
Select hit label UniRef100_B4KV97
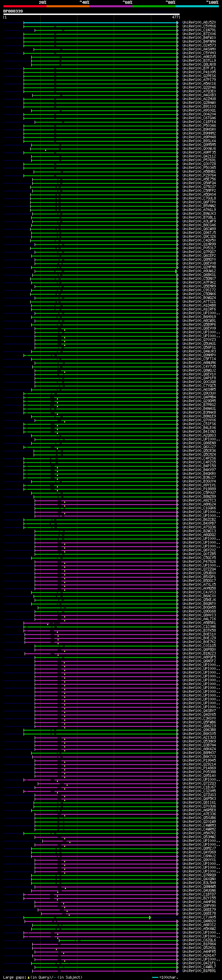click(x=199, y=469)
